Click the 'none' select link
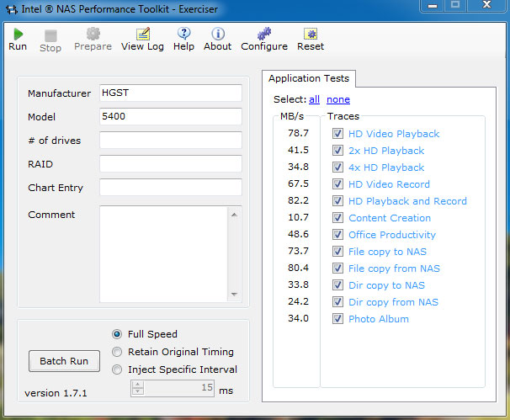 click(x=338, y=99)
